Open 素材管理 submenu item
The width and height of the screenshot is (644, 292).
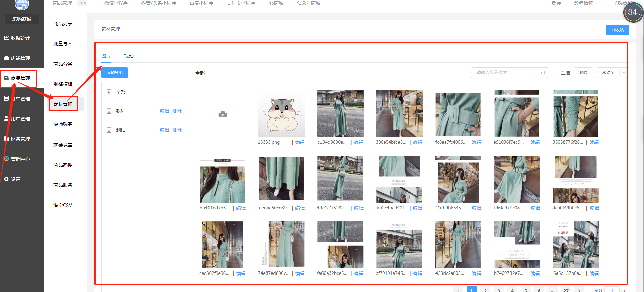[x=63, y=104]
